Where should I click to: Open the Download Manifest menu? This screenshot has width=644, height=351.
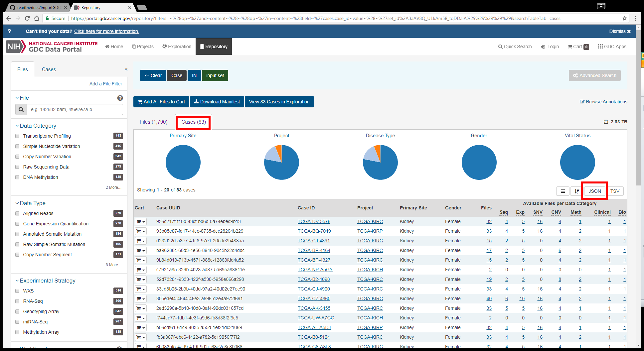pos(217,102)
